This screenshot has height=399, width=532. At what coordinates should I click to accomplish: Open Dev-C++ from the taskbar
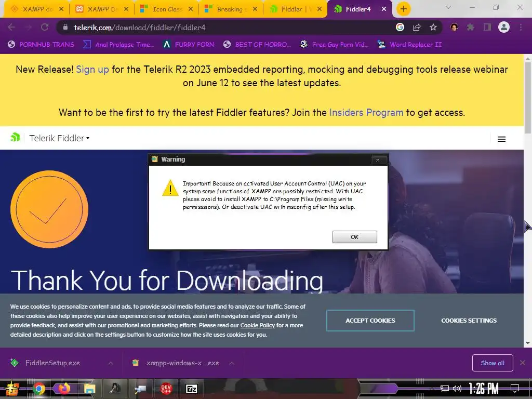[x=166, y=389]
